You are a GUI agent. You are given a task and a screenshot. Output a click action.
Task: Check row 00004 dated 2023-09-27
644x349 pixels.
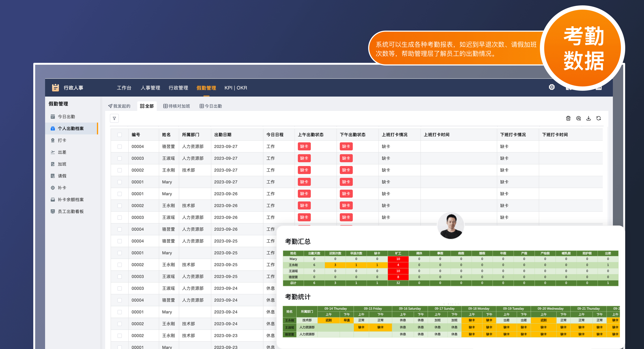[x=120, y=147]
